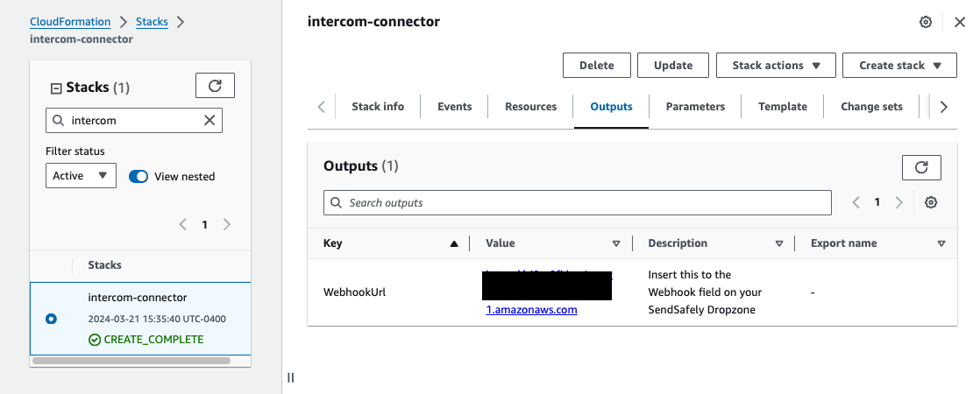980x394 pixels.
Task: Refresh the stacks list
Action: [x=215, y=86]
